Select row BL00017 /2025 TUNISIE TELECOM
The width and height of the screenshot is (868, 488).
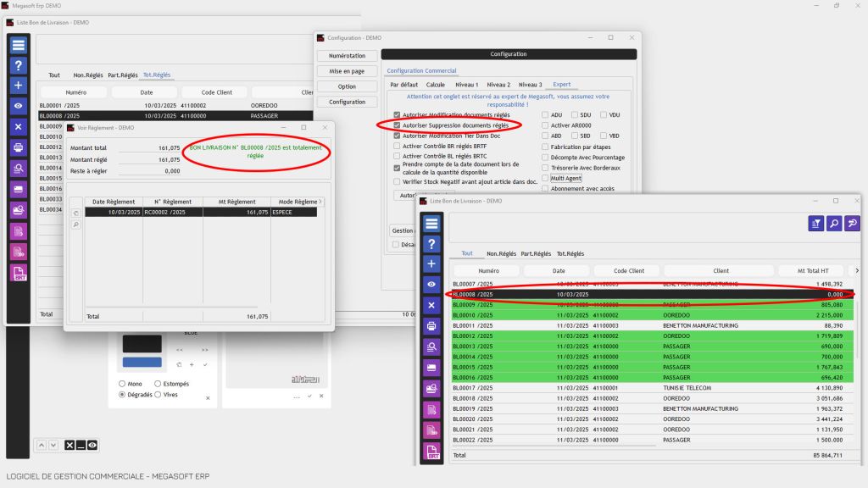(653, 388)
